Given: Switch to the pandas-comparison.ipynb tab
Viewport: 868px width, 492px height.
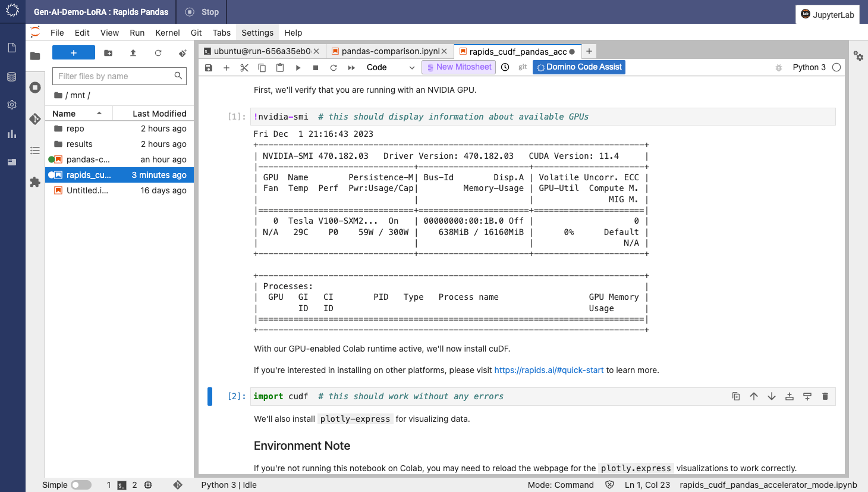Looking at the screenshot, I should pyautogui.click(x=389, y=51).
